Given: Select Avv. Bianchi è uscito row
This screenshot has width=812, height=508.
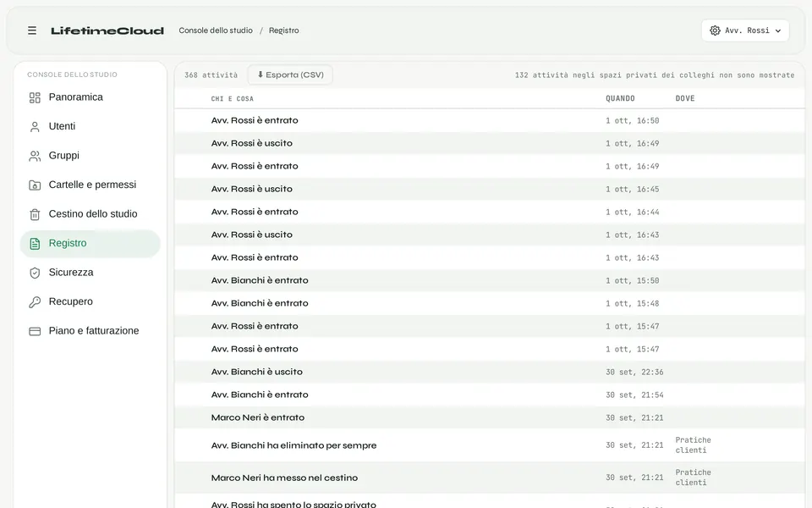Looking at the screenshot, I should 490,372.
